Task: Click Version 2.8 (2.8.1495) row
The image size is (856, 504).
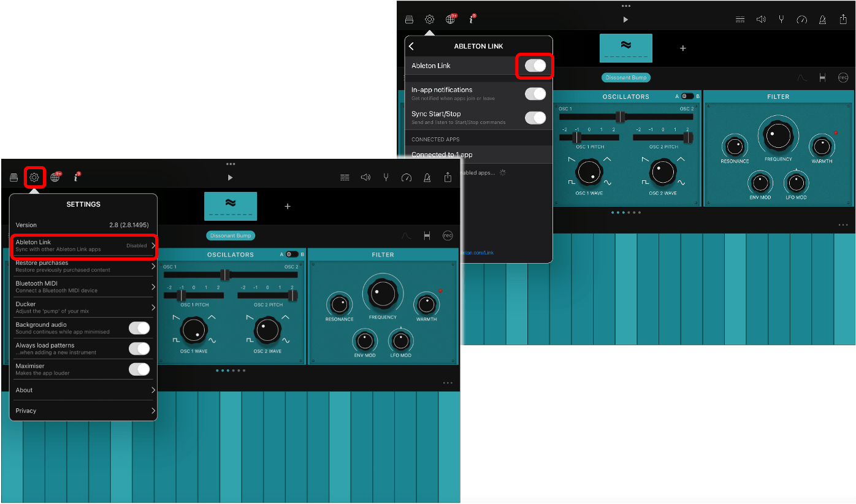Action: [x=83, y=225]
